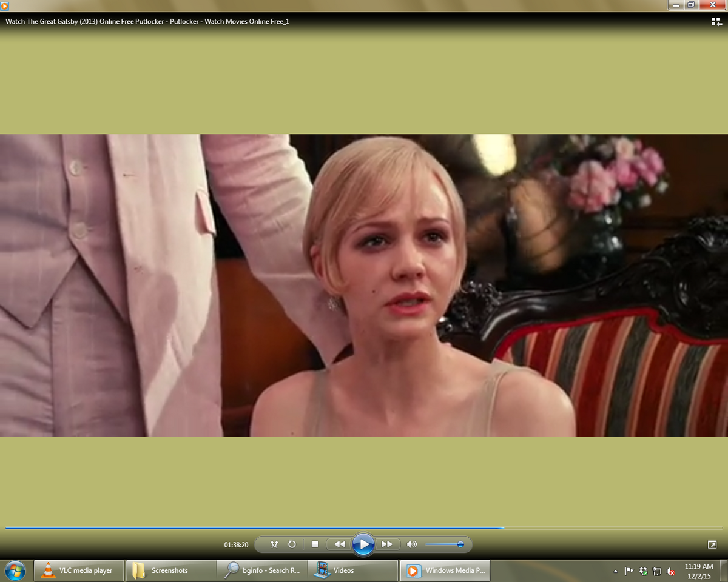Screen dimensions: 728x582
Task: Restore down the Media Player window
Action: 691,5
